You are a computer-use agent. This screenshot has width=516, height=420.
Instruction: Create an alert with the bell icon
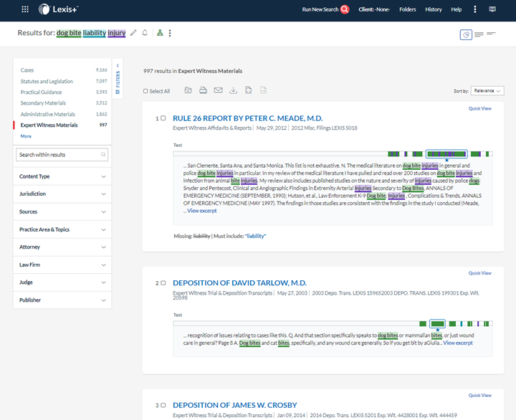click(x=145, y=33)
